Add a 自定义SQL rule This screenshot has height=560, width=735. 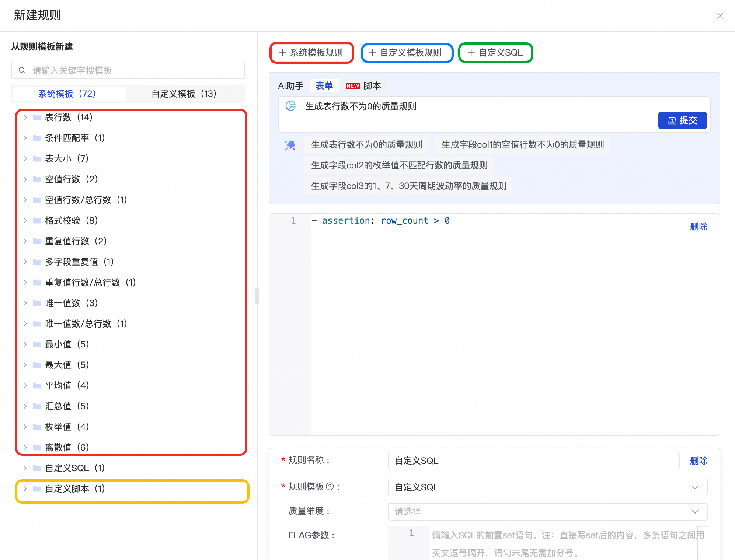point(495,53)
